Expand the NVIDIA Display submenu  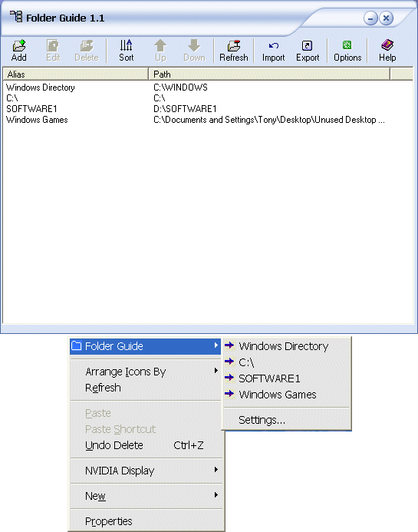[146, 471]
